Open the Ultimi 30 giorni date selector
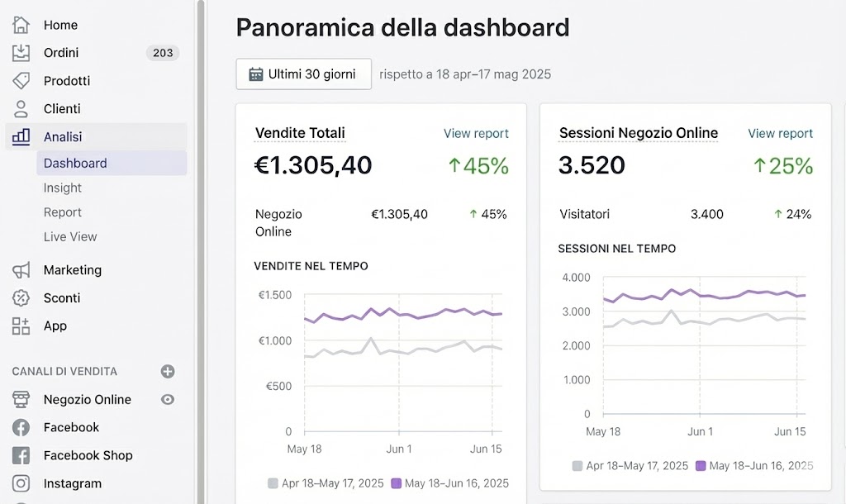The height and width of the screenshot is (504, 846). coord(304,74)
